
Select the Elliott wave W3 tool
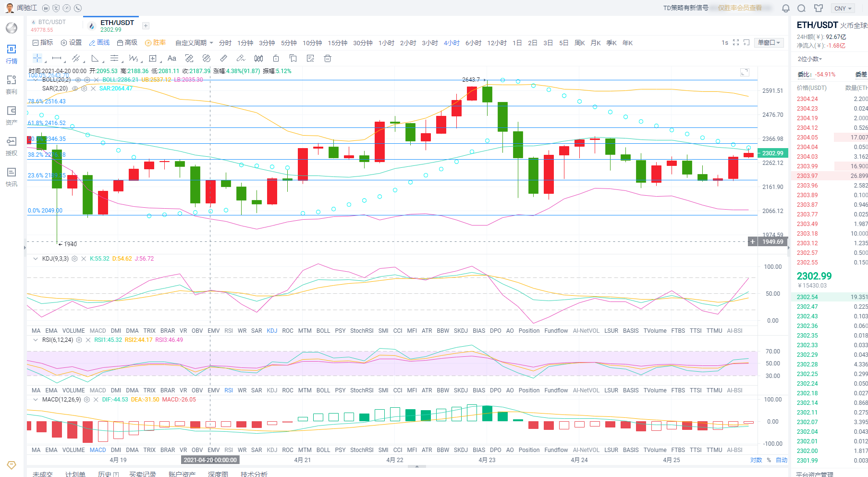[134, 58]
